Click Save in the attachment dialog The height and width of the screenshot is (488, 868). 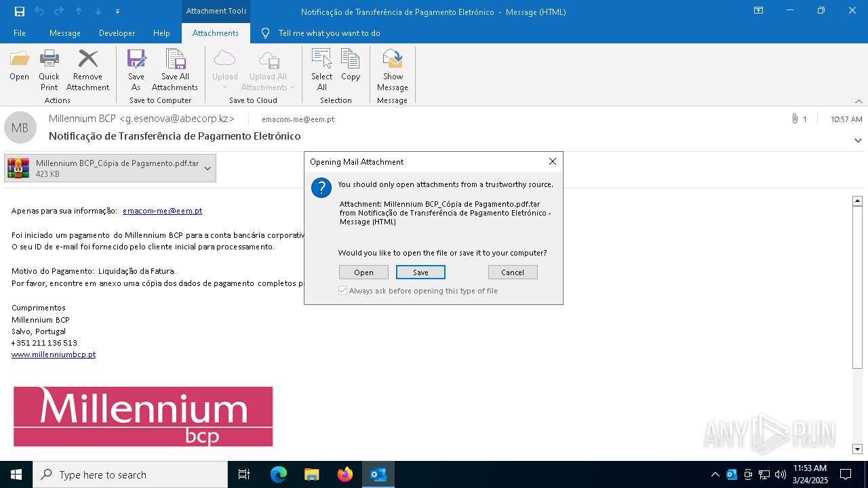[x=420, y=272]
